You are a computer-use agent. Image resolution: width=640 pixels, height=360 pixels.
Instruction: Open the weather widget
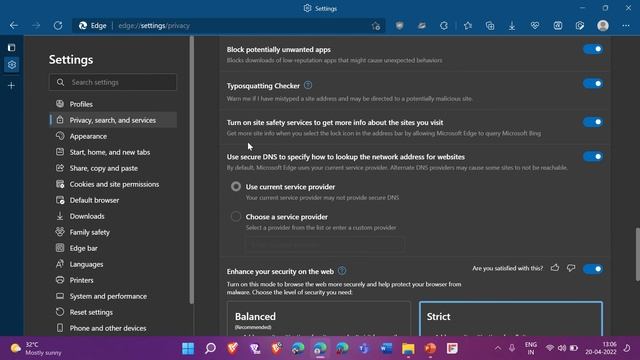(36, 349)
